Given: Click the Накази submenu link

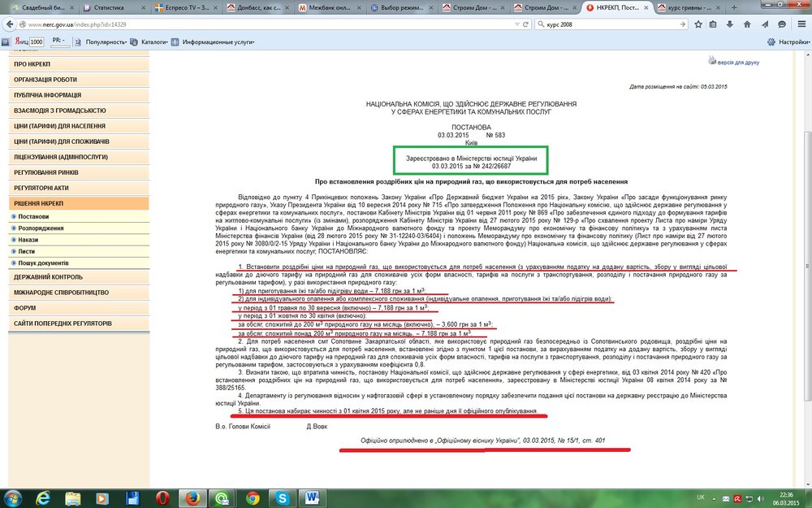Looking at the screenshot, I should tap(28, 240).
